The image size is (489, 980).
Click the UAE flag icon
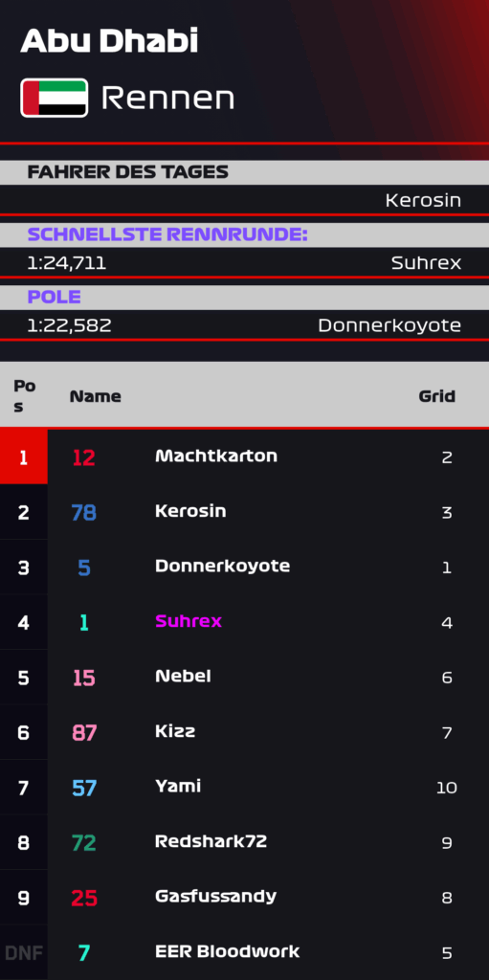click(55, 99)
